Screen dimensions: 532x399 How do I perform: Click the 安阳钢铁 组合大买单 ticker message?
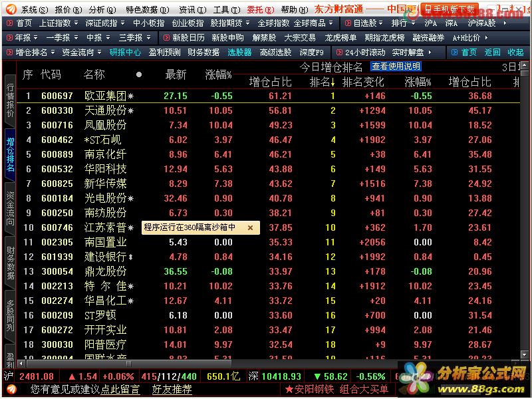coord(337,389)
